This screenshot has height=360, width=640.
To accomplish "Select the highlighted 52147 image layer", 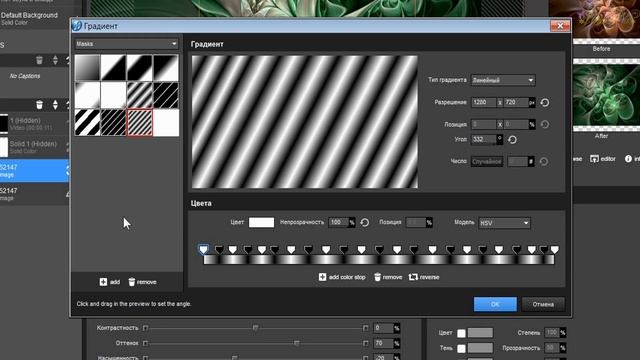I will [34, 171].
